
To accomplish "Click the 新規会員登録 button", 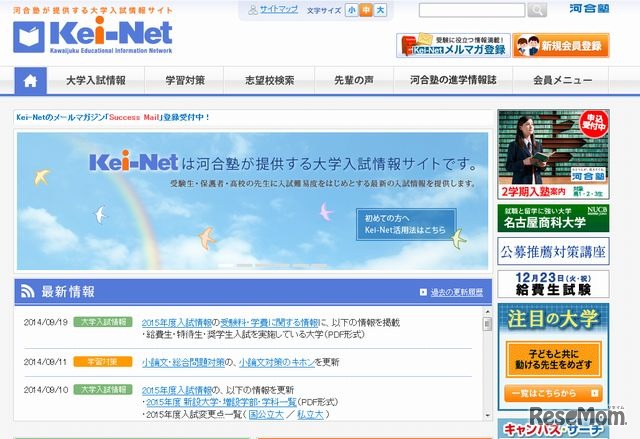I will (561, 45).
